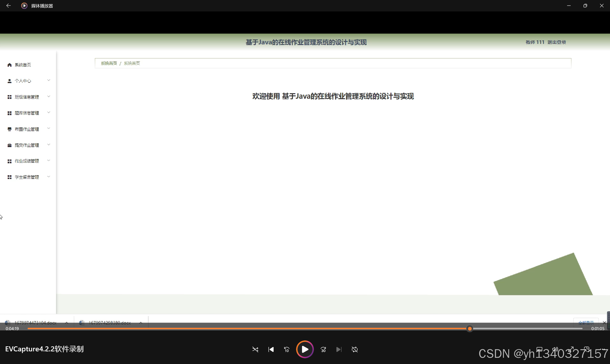The width and height of the screenshot is (610, 364).
Task: Click the Play button
Action: click(305, 349)
